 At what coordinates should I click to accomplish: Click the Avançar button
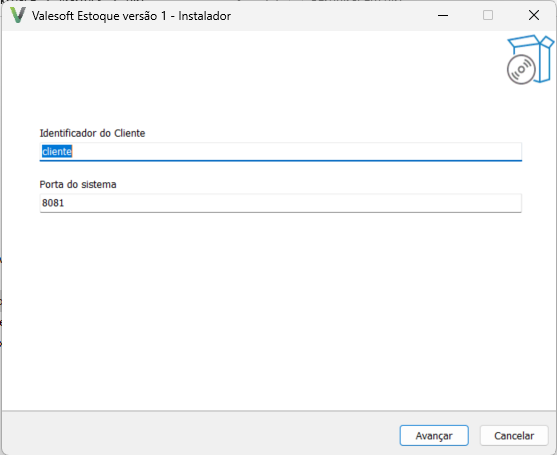(434, 435)
